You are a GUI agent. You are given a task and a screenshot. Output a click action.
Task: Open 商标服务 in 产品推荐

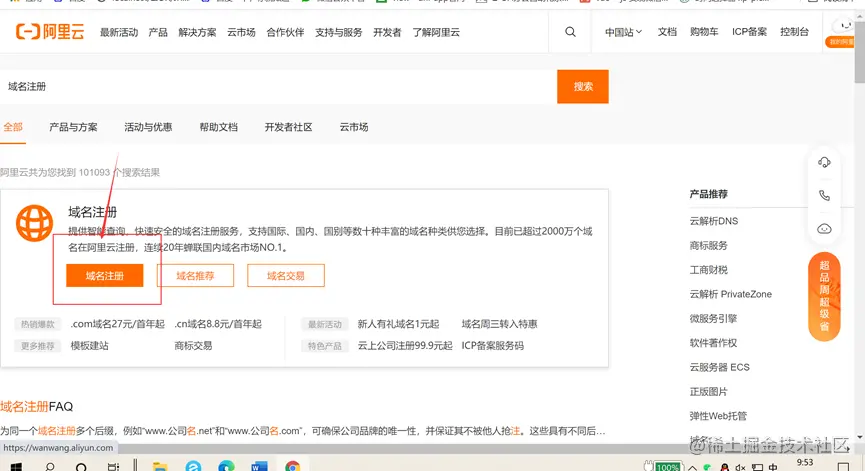(708, 245)
